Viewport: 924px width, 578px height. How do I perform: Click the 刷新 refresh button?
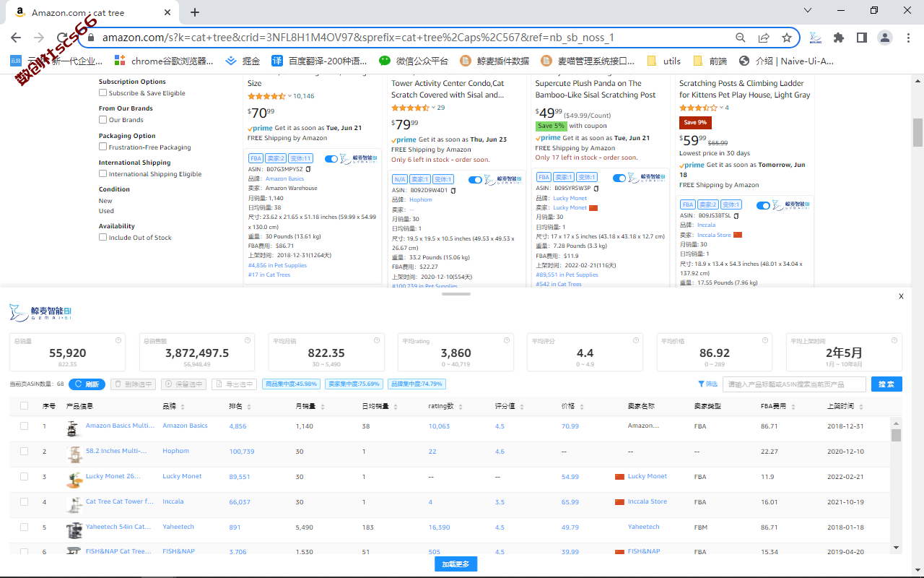(x=87, y=384)
